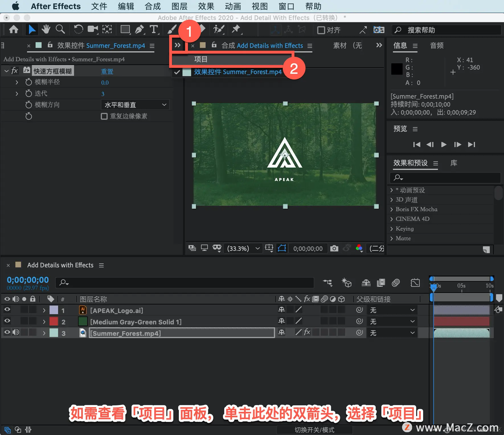Select the Pen tool

pos(139,30)
